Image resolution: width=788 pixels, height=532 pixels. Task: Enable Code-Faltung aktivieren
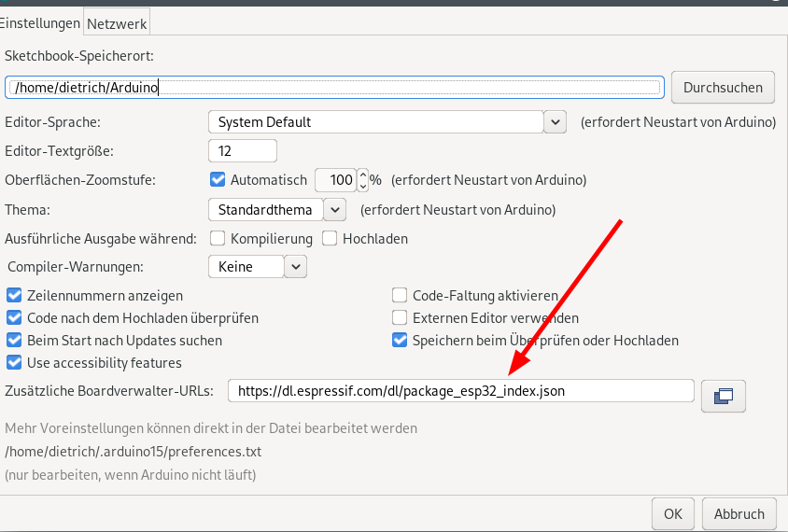click(x=400, y=295)
